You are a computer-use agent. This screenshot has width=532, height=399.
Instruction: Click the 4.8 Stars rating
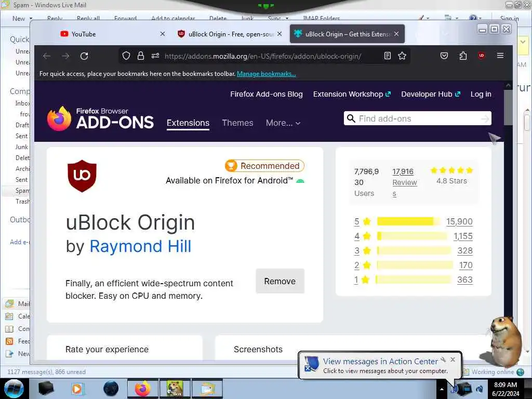pos(451,181)
